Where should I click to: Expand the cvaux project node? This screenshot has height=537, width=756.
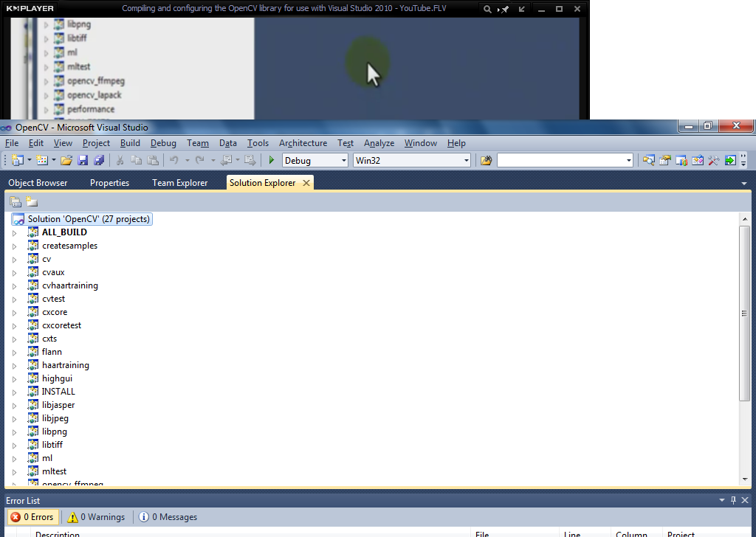coord(15,273)
